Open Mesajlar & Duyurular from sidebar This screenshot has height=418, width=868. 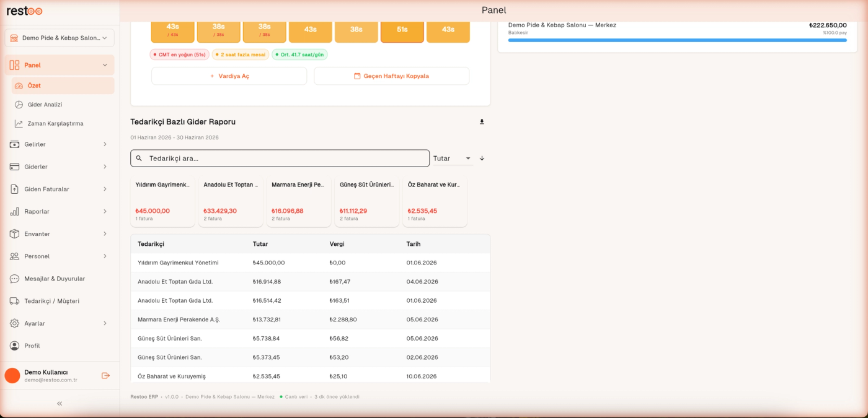tap(60, 279)
